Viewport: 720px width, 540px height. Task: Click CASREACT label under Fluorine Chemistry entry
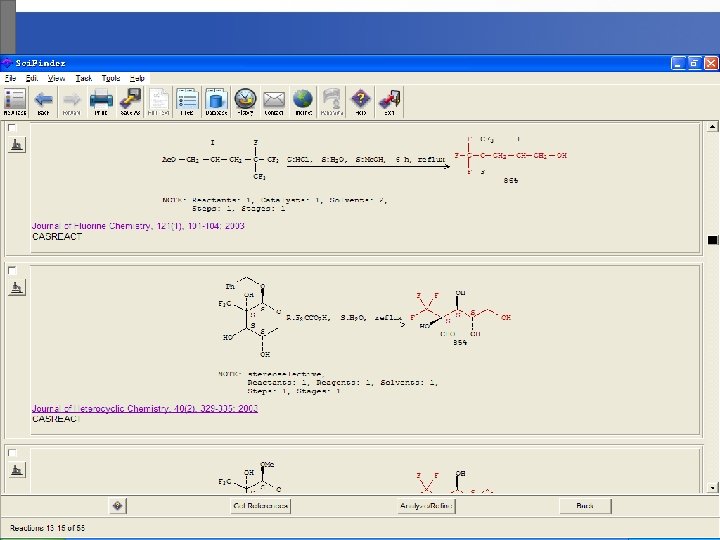57,236
